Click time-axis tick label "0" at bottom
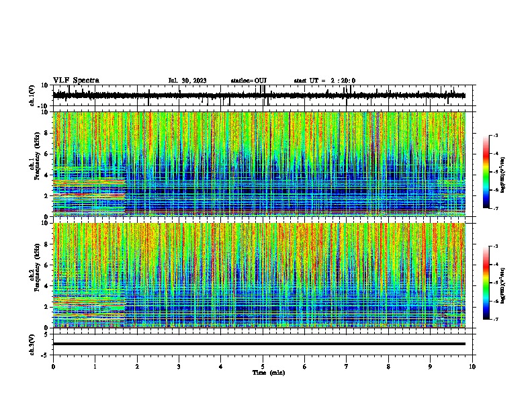The width and height of the screenshot is (532, 411). (x=53, y=367)
